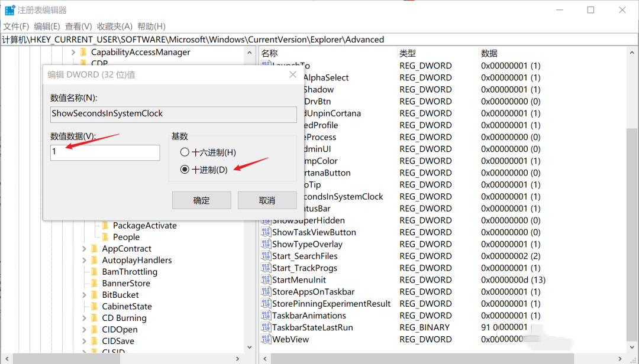Screen dimensions: 639x364
Task: Click the Start_TrackProgs DWORD value icon
Action: click(266, 268)
